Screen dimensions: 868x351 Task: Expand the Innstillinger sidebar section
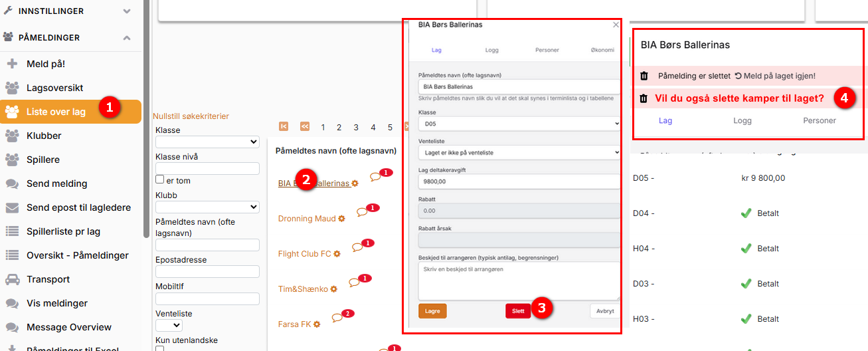(x=126, y=11)
